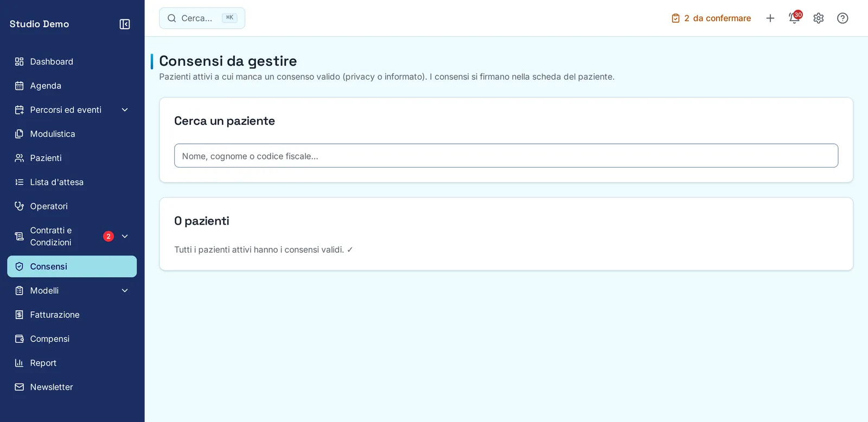868x422 pixels.
Task: Click the Consensi shield icon
Action: click(20, 266)
